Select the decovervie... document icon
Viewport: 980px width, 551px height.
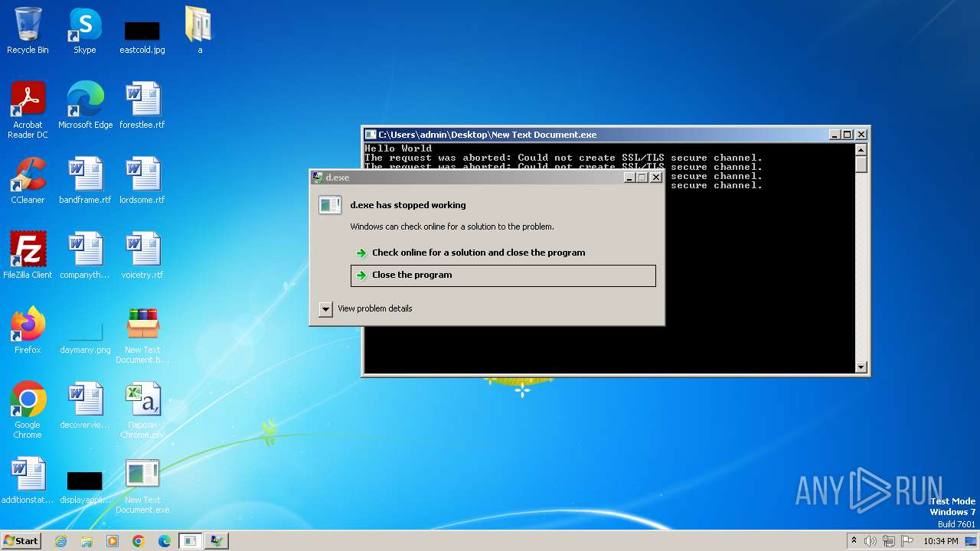coord(85,406)
